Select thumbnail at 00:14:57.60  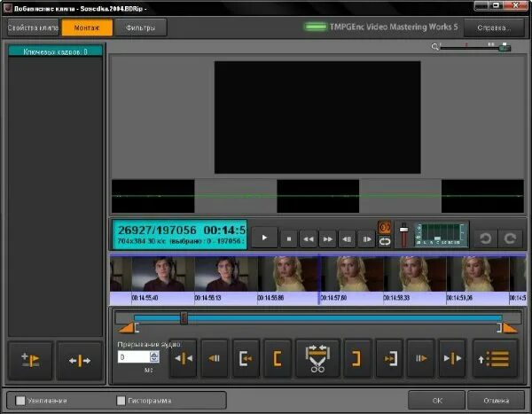(x=352, y=274)
